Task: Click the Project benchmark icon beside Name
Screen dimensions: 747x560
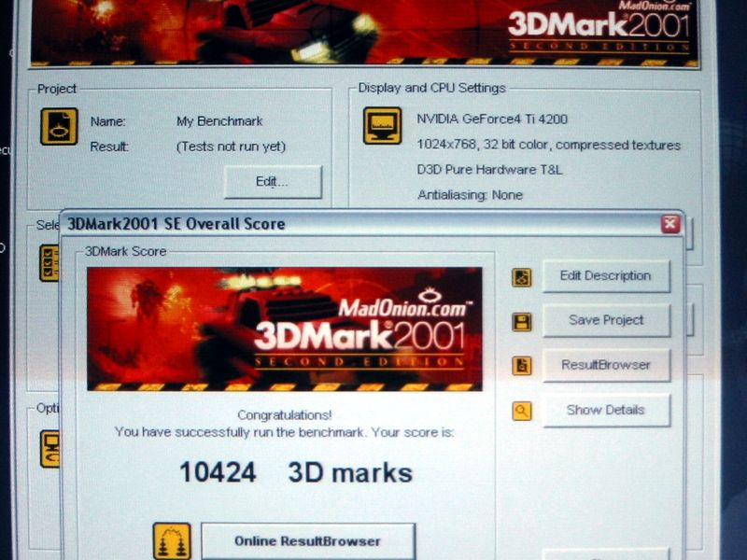Action: pos(59,126)
